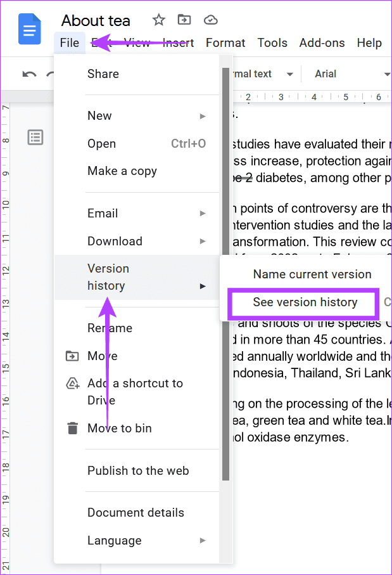
Task: Click the undo arrow icon
Action: (x=29, y=75)
